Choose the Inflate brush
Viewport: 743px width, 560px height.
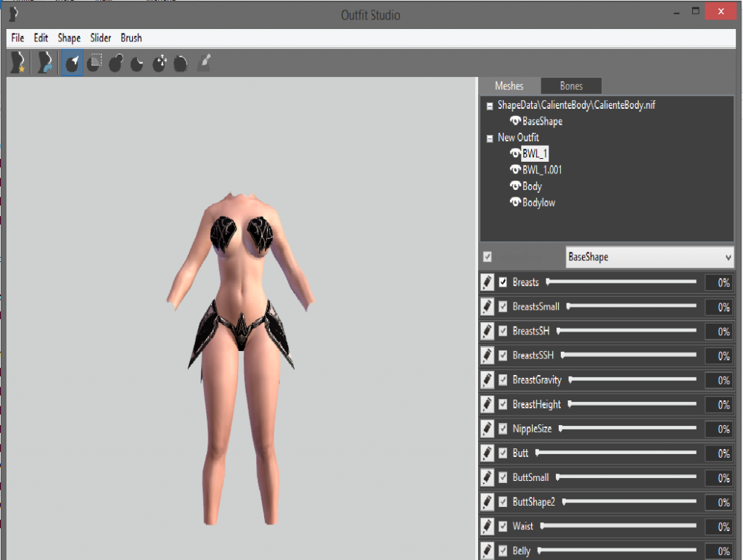click(116, 62)
